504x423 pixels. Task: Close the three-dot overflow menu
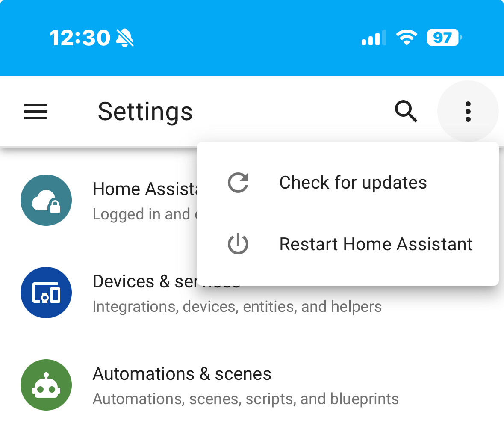coord(468,112)
